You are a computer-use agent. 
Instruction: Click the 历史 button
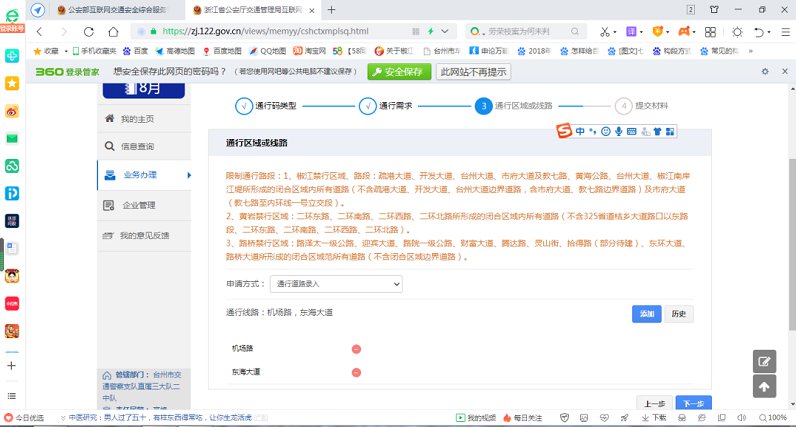[x=678, y=314]
